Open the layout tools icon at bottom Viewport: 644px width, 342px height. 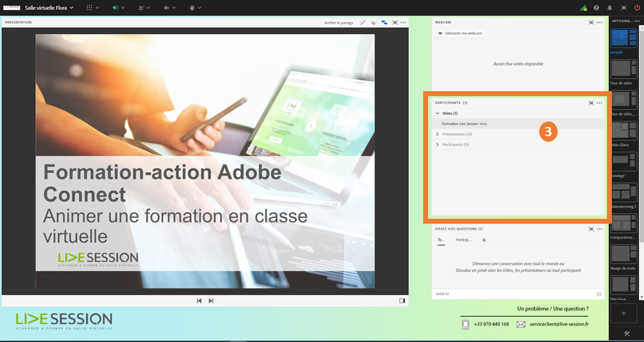pyautogui.click(x=627, y=333)
